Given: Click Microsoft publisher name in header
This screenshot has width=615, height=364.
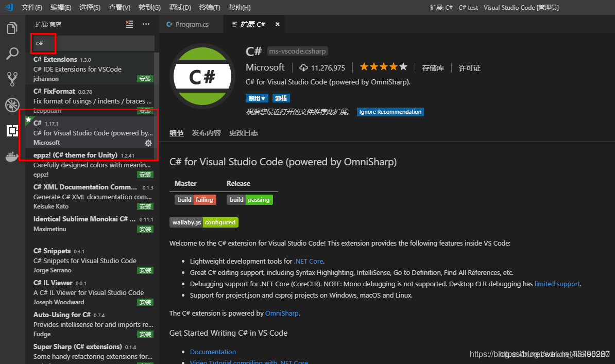Looking at the screenshot, I should [x=265, y=67].
